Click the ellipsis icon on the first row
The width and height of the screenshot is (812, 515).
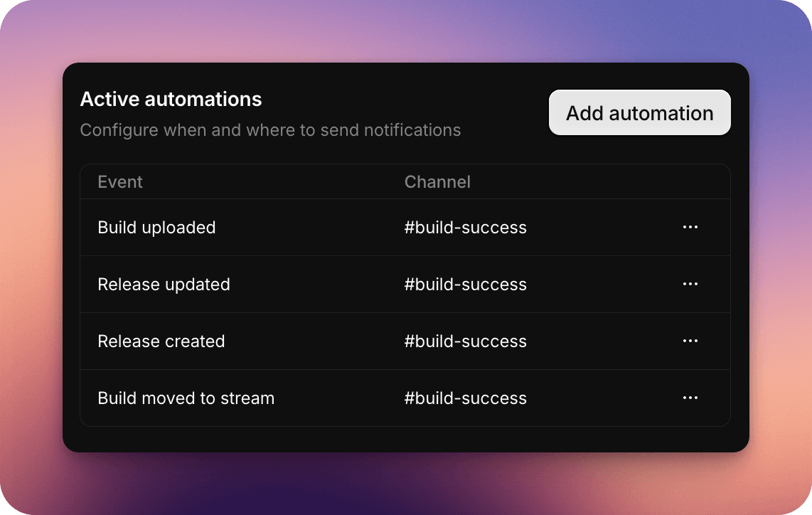(690, 227)
